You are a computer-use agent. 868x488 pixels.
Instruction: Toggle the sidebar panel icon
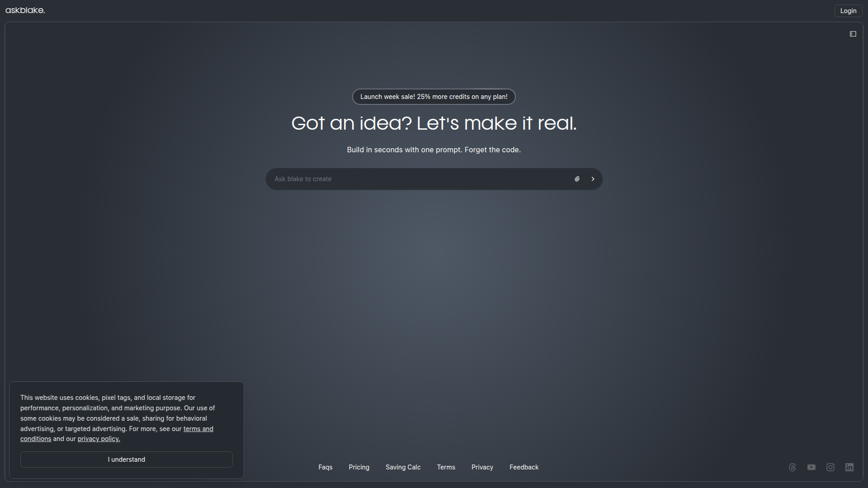click(x=853, y=34)
